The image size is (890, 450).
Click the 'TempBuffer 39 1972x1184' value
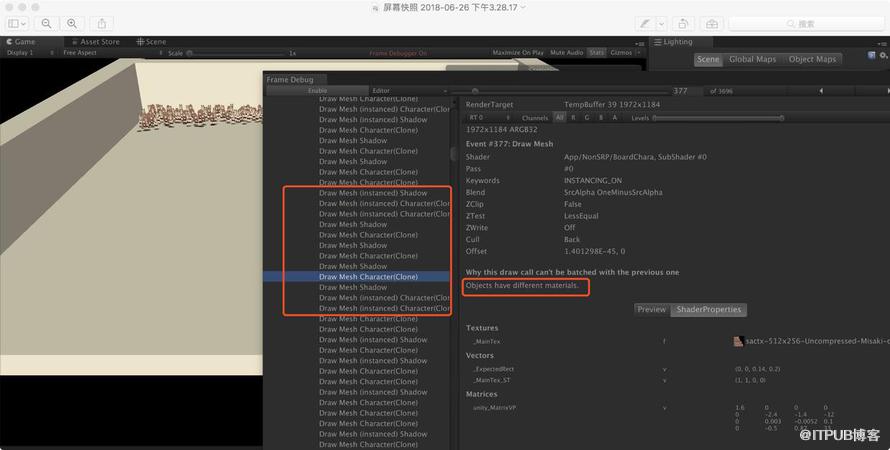point(612,105)
